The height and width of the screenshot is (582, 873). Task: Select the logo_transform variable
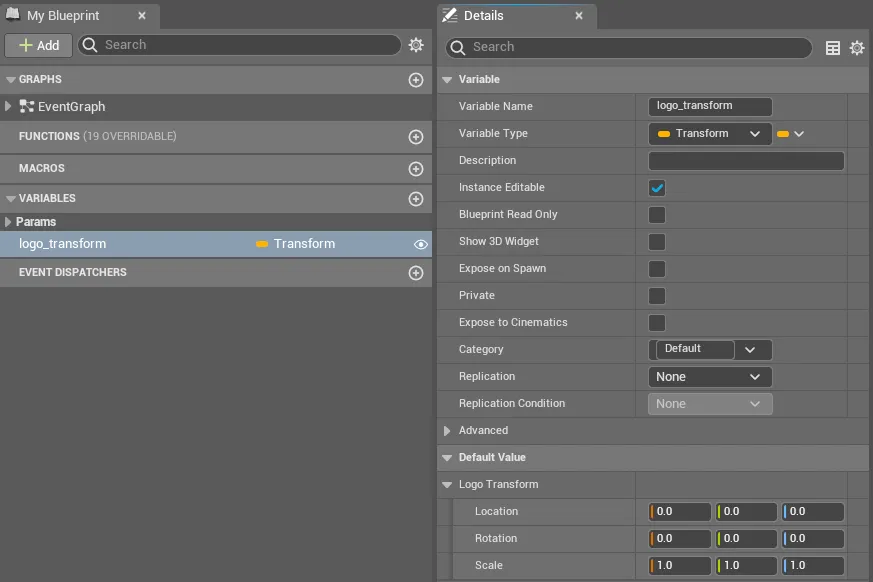[63, 244]
